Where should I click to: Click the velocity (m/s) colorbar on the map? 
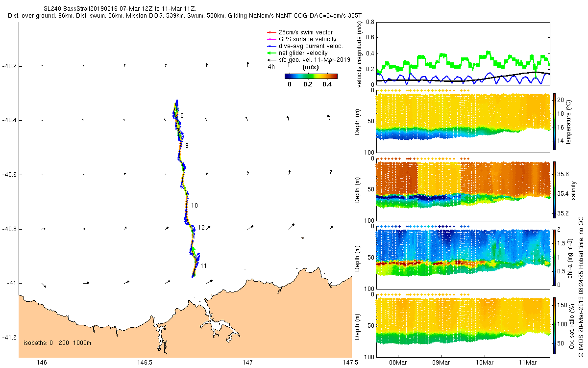tap(311, 76)
